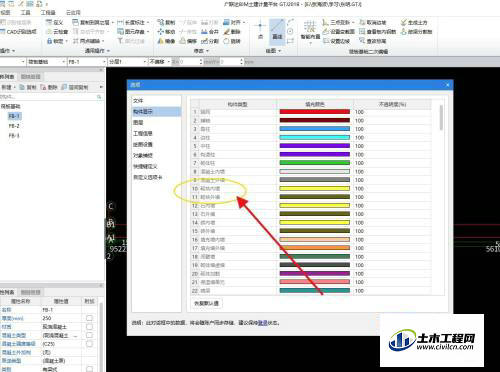
Task: Open the 工具 ribbon tab
Action: (x=25, y=12)
